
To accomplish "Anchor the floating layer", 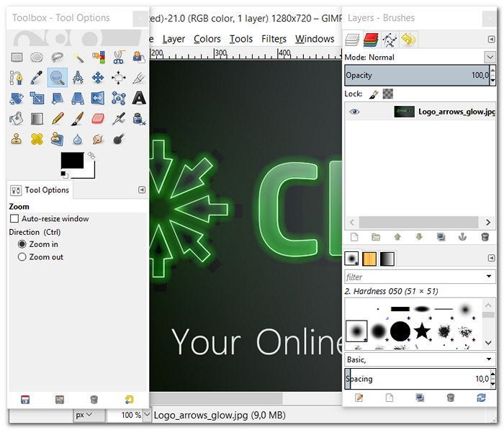I will coord(462,238).
